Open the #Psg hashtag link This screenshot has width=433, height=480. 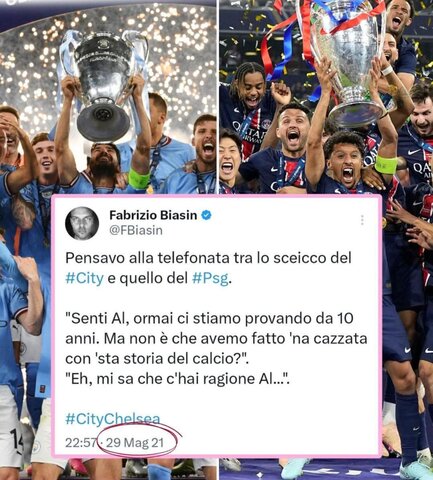(211, 278)
